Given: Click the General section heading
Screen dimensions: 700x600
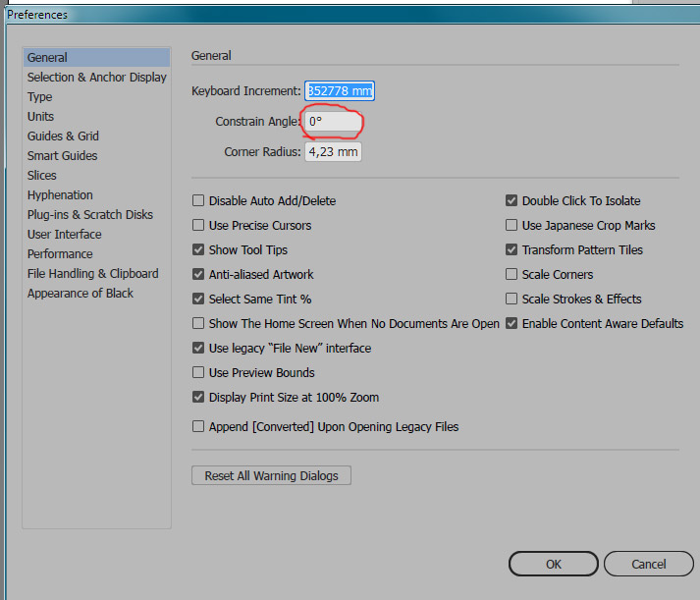Looking at the screenshot, I should click(211, 55).
